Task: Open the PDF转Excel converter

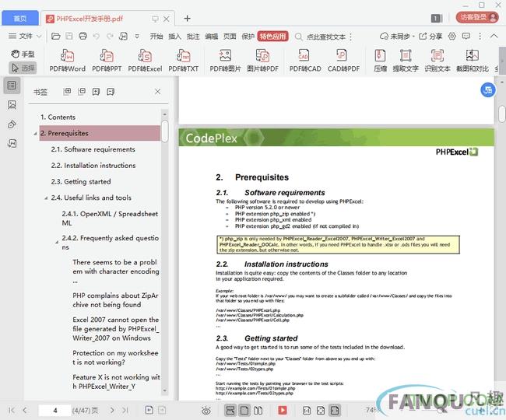Action: tap(145, 60)
